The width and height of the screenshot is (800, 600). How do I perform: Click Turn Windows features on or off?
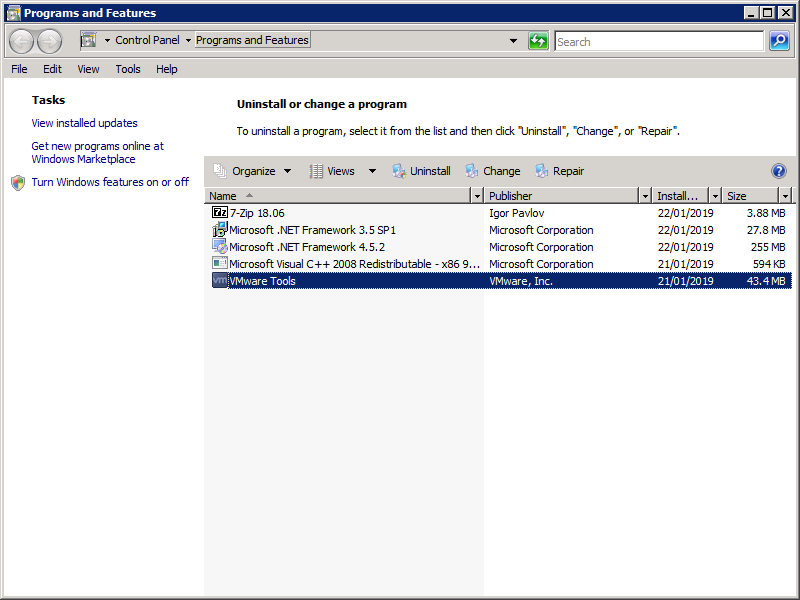[x=110, y=182]
